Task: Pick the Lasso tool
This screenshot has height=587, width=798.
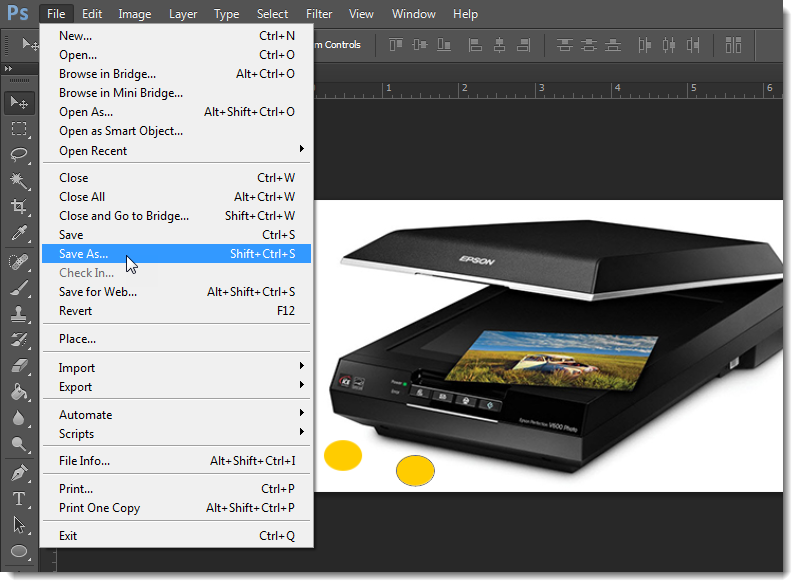Action: (x=19, y=154)
